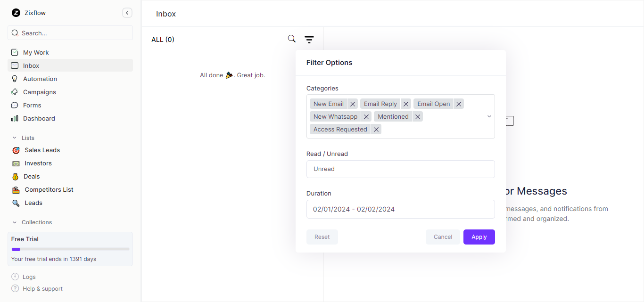The image size is (644, 302).
Task: Open the Forms page
Action: pyautogui.click(x=32, y=105)
